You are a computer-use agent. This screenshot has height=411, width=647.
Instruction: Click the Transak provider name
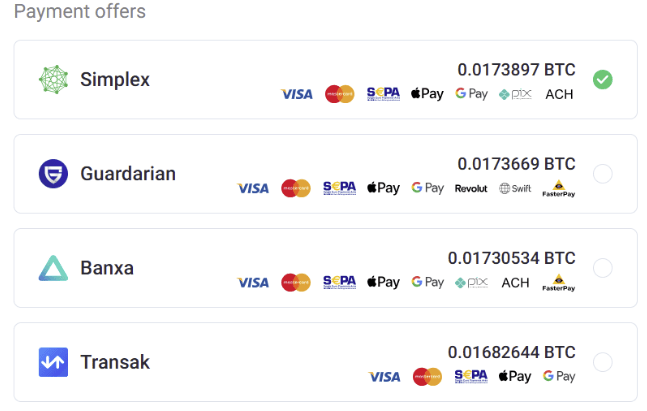tap(115, 362)
